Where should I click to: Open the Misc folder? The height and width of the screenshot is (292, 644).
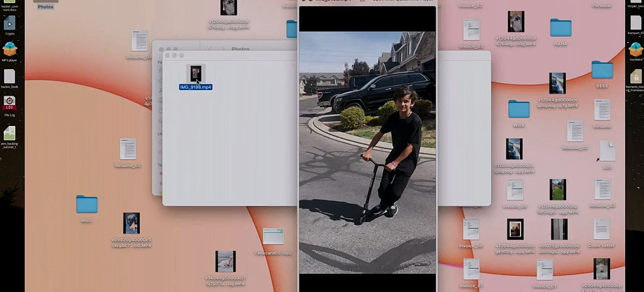87,205
